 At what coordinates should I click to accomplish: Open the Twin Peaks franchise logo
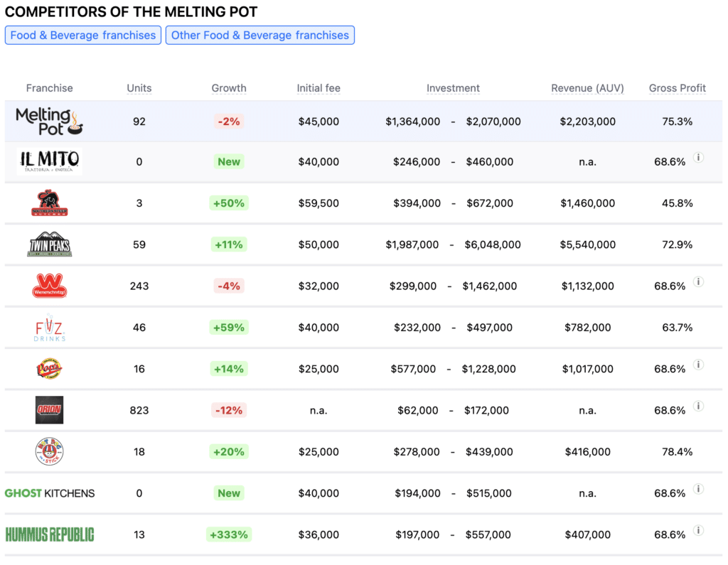click(x=49, y=244)
